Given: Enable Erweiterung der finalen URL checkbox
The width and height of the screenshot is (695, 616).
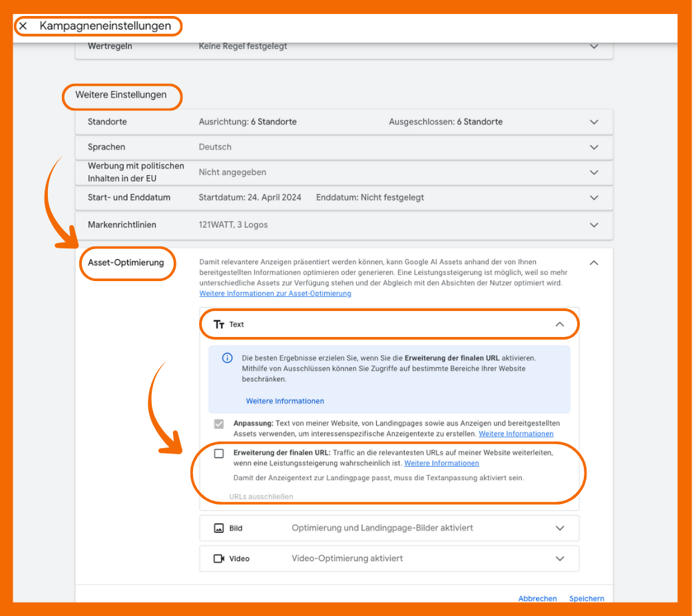Looking at the screenshot, I should point(219,454).
